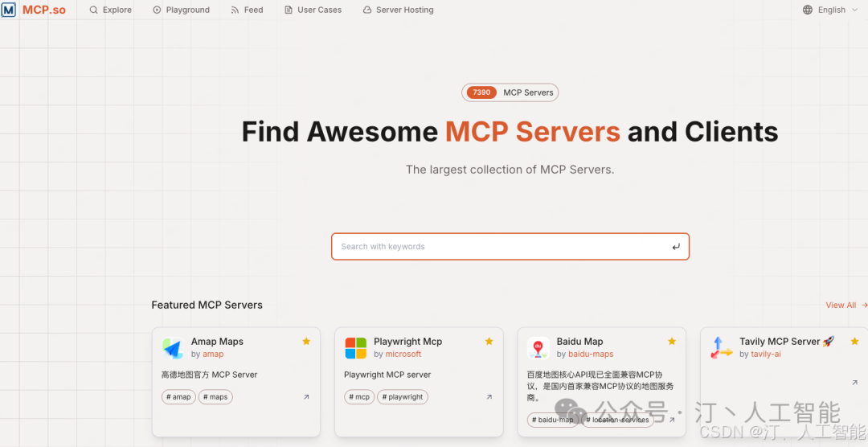This screenshot has width=868, height=447.
Task: Click the enter arrow icon in search box
Action: pos(676,247)
